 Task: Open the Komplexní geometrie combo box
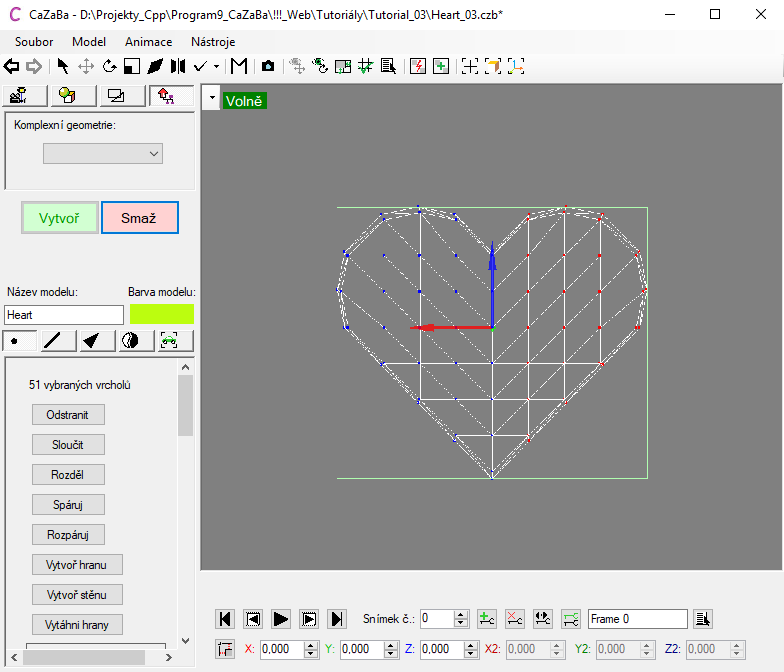click(x=103, y=153)
